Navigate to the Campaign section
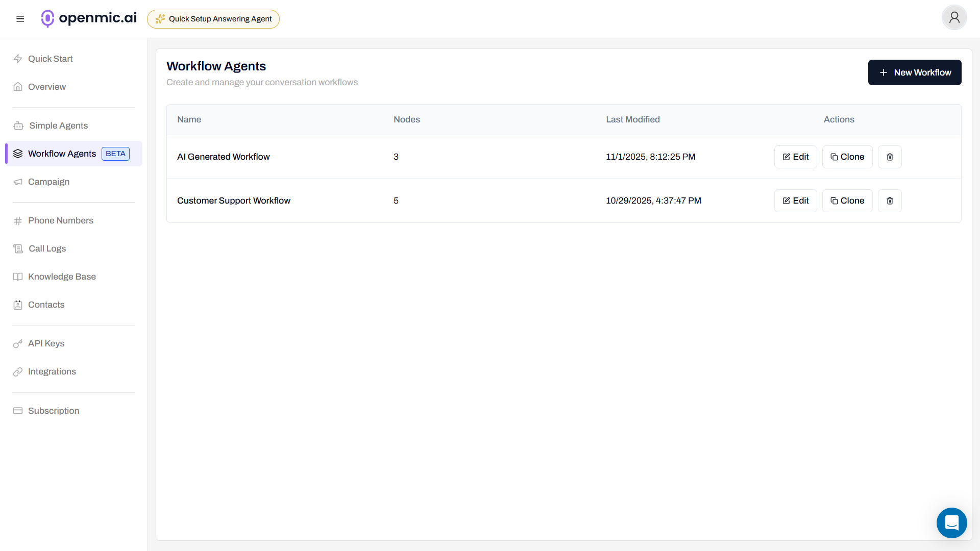The height and width of the screenshot is (551, 980). tap(48, 182)
